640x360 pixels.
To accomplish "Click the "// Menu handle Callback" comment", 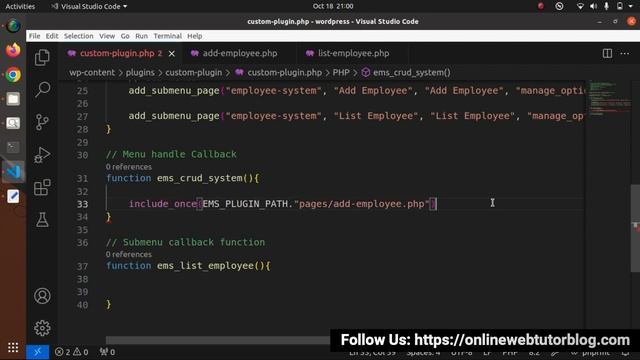I will (171, 154).
